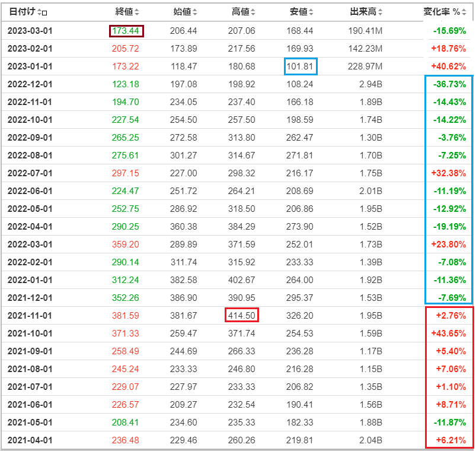Select the change rate -15.69%

tap(449, 31)
